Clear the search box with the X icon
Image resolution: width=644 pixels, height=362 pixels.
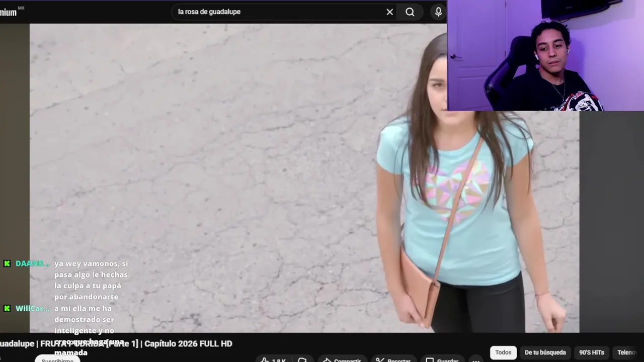click(x=389, y=12)
